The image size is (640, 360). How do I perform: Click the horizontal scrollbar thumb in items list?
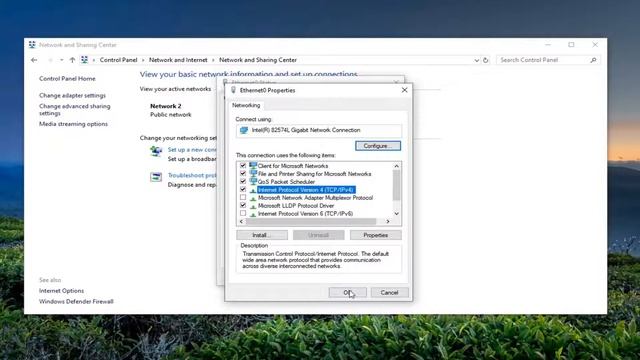[x=311, y=222]
